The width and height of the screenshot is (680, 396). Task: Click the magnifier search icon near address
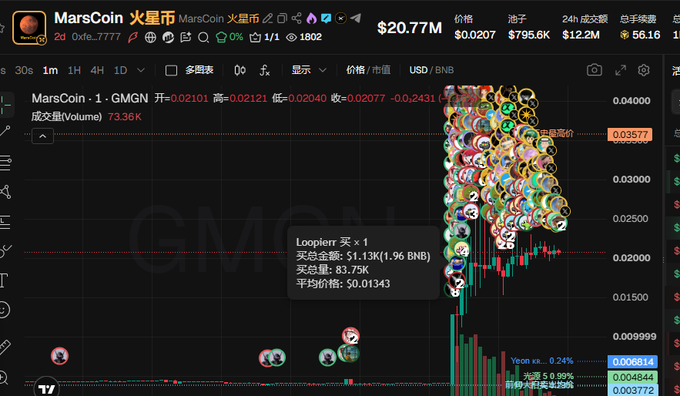[203, 37]
